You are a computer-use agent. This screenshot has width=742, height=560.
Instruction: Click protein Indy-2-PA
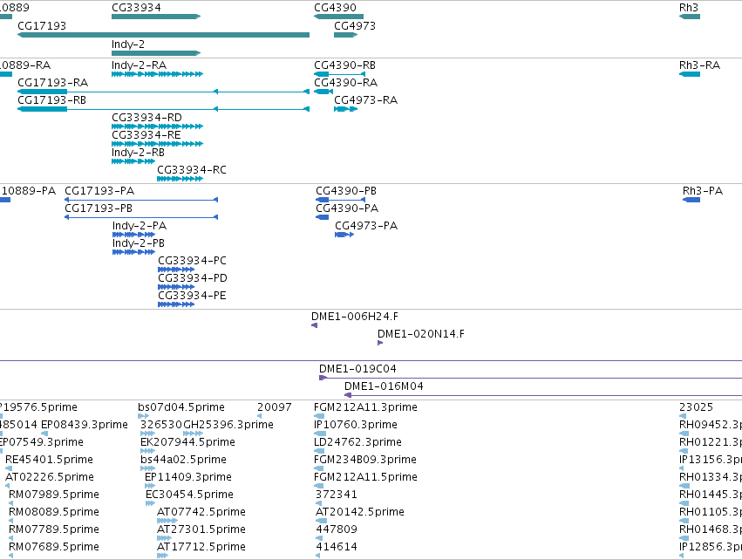pyautogui.click(x=133, y=235)
